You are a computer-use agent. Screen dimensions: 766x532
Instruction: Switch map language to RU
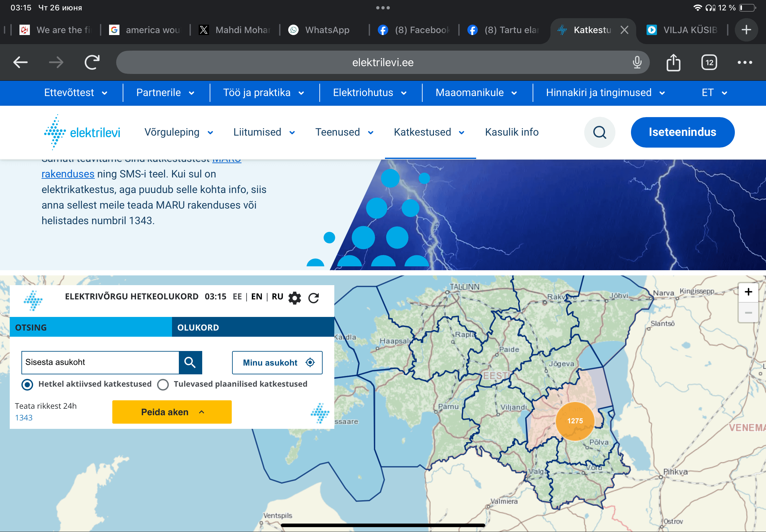coord(278,297)
